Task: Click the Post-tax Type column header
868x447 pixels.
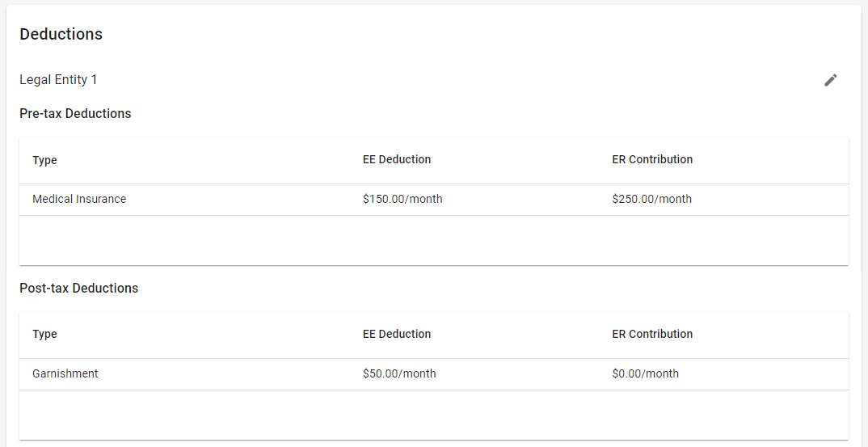Action: coord(44,335)
